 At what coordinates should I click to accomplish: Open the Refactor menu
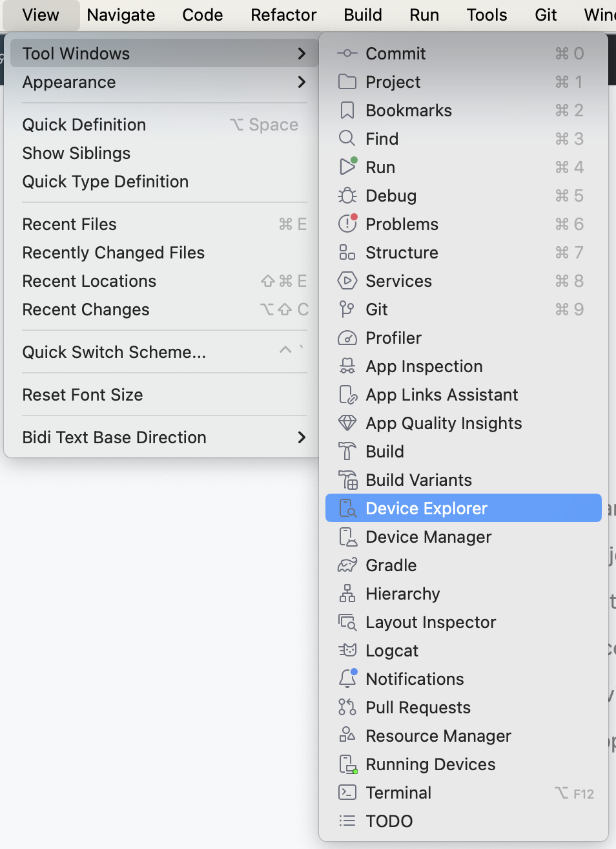pos(283,15)
